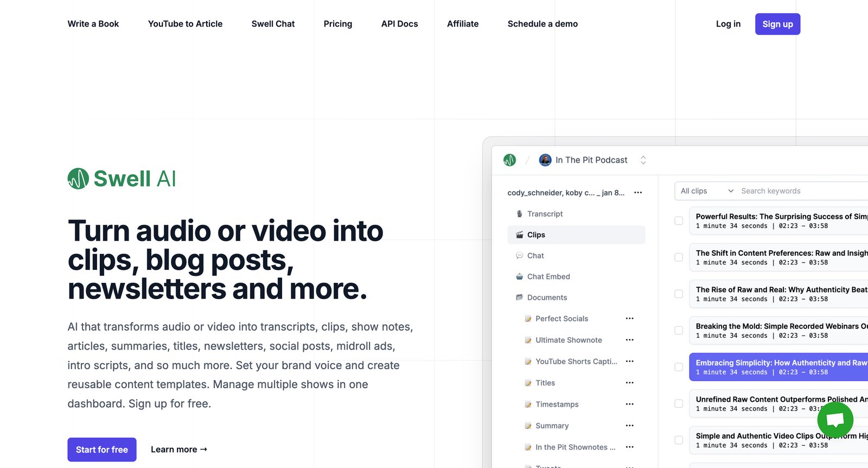Open the green chat support bubble
Viewport: 868px width, 468px height.
pyautogui.click(x=835, y=420)
